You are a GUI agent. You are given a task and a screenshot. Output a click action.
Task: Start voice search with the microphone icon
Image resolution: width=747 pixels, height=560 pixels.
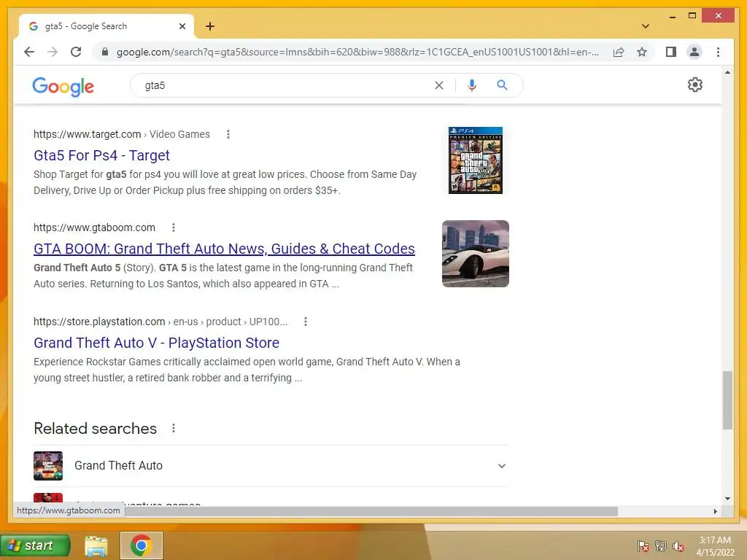click(472, 85)
